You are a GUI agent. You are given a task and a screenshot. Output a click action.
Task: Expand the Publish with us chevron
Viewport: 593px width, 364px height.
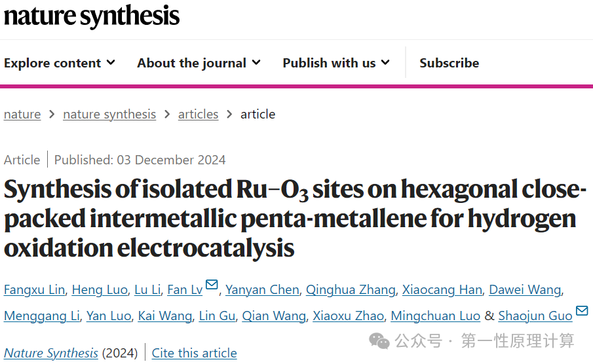385,62
